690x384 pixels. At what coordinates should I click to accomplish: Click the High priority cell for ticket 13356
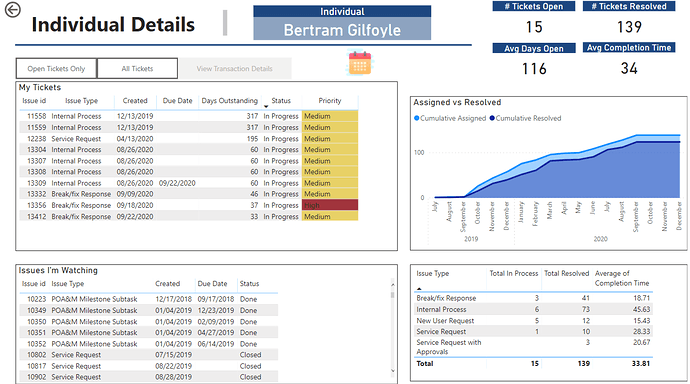330,205
